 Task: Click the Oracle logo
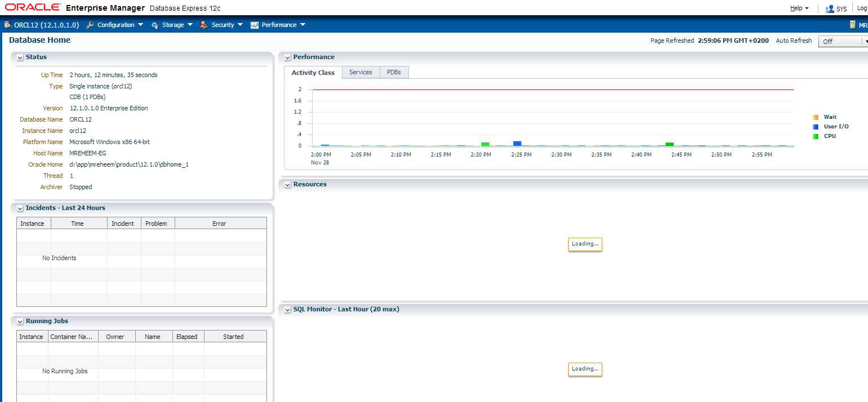tap(33, 7)
